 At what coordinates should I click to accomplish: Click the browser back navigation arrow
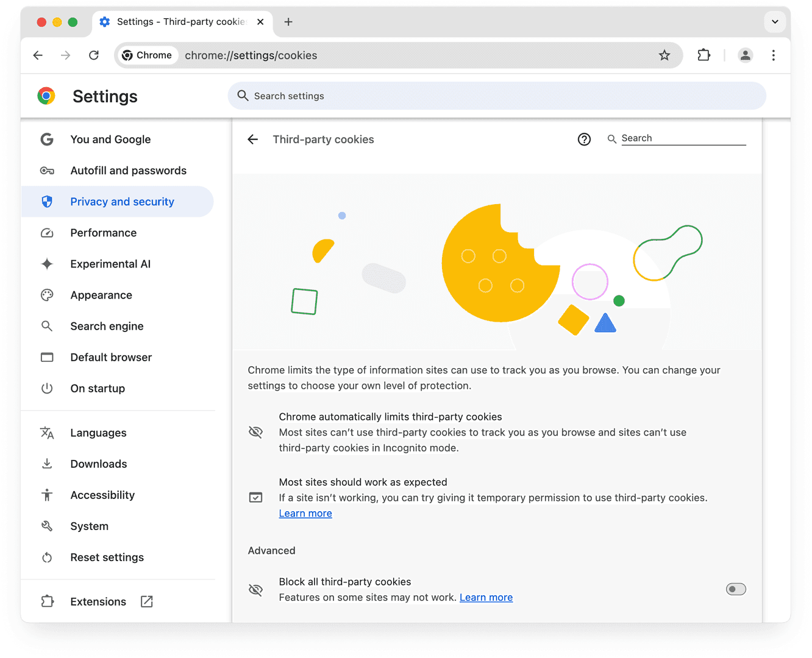tap(38, 55)
